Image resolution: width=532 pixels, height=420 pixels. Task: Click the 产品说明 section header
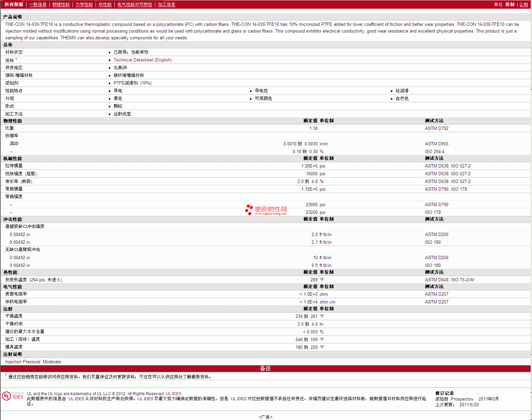tap(12, 17)
